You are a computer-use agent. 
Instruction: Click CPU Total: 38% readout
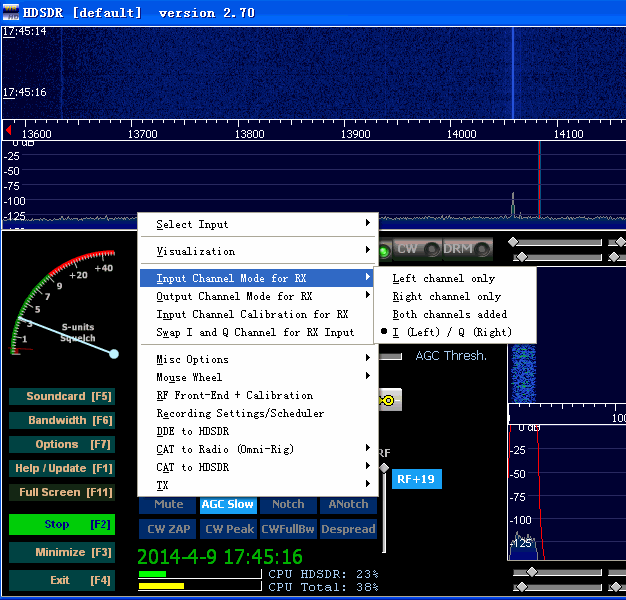coord(323,587)
